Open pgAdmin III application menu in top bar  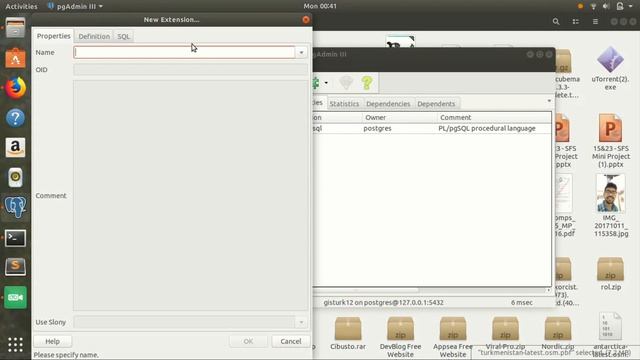[x=75, y=6]
